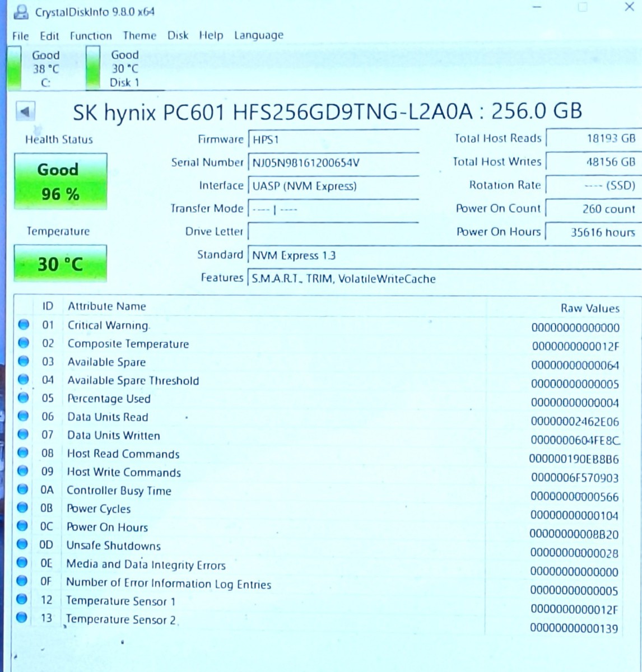642x672 pixels.
Task: Select the Critical Warning attribute row text
Action: [x=109, y=325]
